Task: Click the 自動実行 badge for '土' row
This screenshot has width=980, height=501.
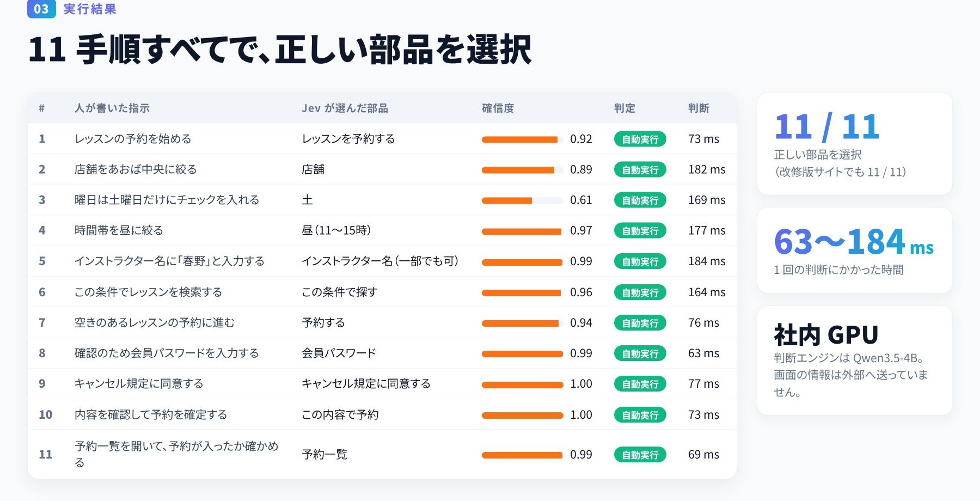Action: (640, 200)
